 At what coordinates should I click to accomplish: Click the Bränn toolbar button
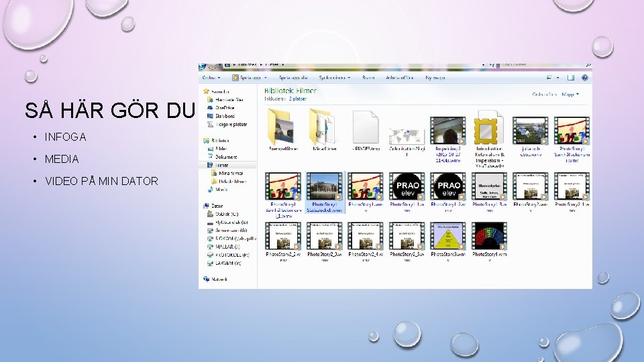pos(368,78)
